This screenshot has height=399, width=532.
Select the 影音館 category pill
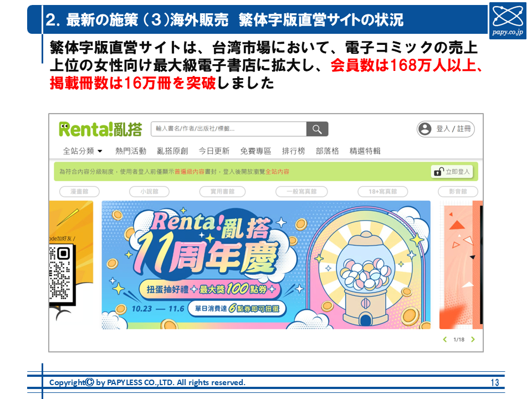[458, 191]
